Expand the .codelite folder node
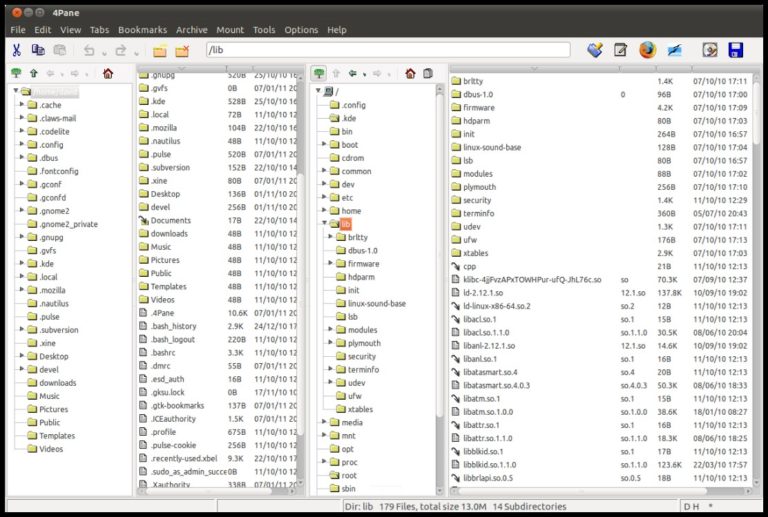This screenshot has height=517, width=768. 22,131
